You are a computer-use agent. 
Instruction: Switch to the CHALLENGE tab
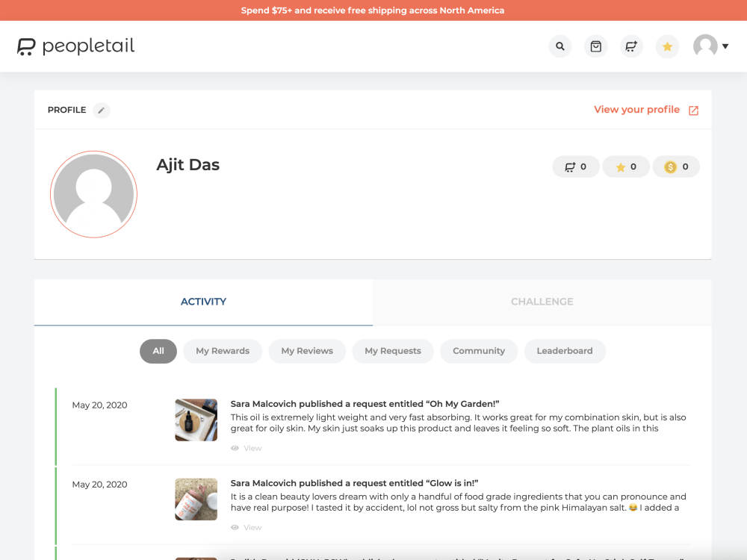[x=542, y=302]
